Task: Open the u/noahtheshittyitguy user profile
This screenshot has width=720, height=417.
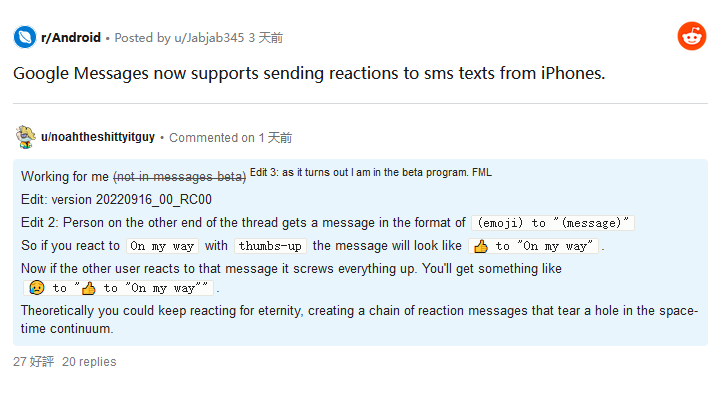Action: (x=98, y=137)
